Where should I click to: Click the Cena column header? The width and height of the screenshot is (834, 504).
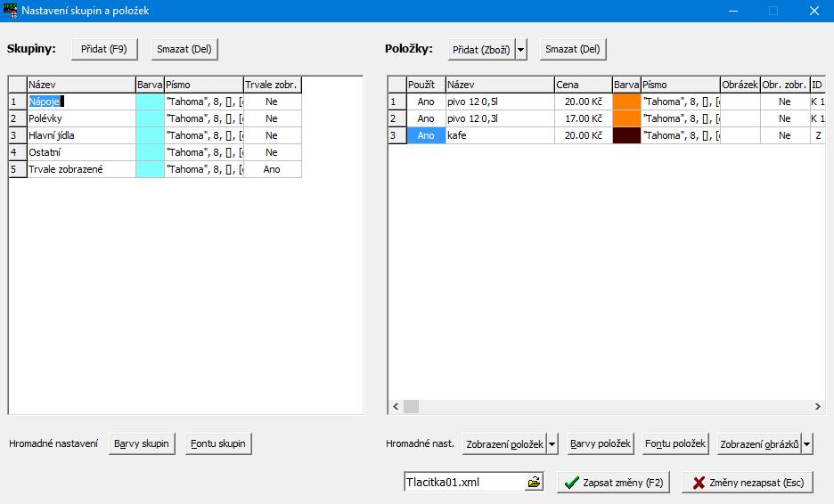584,85
